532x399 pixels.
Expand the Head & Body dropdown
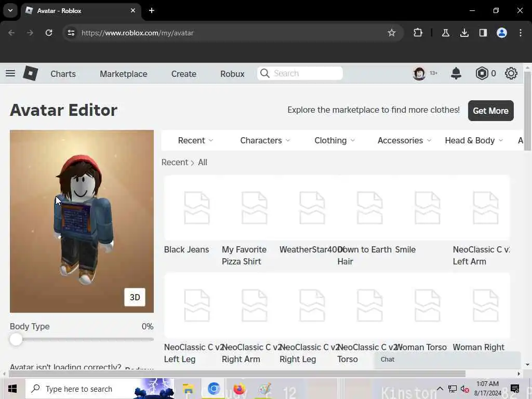[x=474, y=140]
